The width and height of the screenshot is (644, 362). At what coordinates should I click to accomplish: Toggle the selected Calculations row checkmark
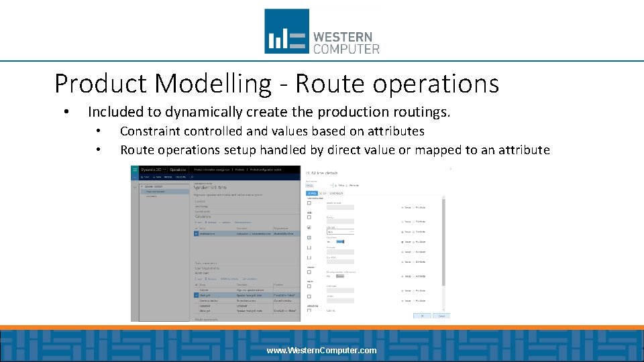196,233
